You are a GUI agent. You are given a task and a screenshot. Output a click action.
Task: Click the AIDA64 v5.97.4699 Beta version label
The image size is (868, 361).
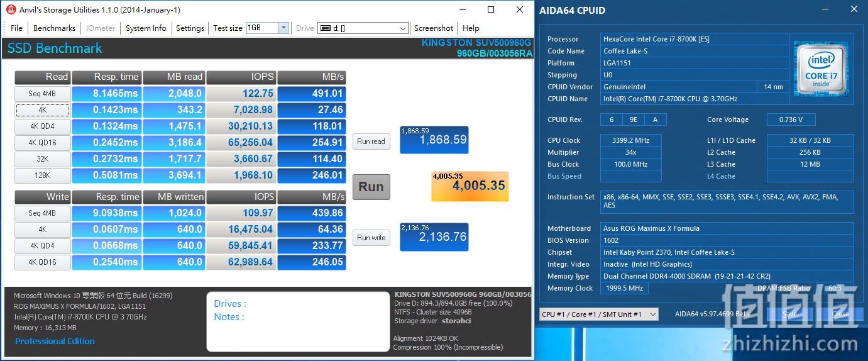tap(713, 314)
